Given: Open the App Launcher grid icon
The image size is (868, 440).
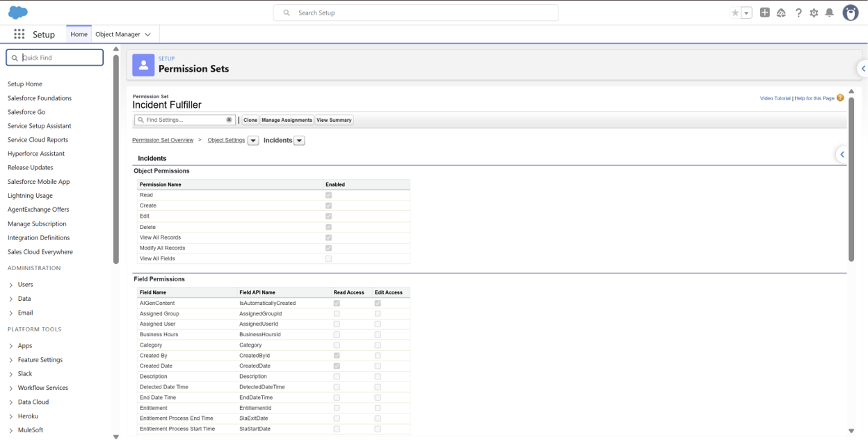Looking at the screenshot, I should coord(19,34).
